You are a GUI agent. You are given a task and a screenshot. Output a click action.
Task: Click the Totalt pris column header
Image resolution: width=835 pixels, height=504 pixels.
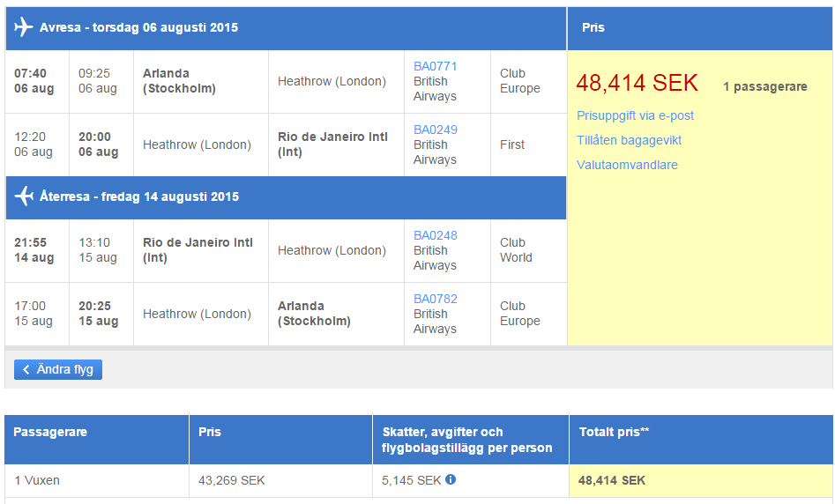click(x=614, y=432)
